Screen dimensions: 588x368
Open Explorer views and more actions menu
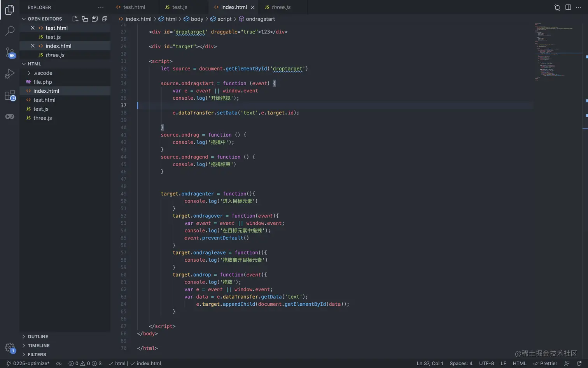point(101,7)
